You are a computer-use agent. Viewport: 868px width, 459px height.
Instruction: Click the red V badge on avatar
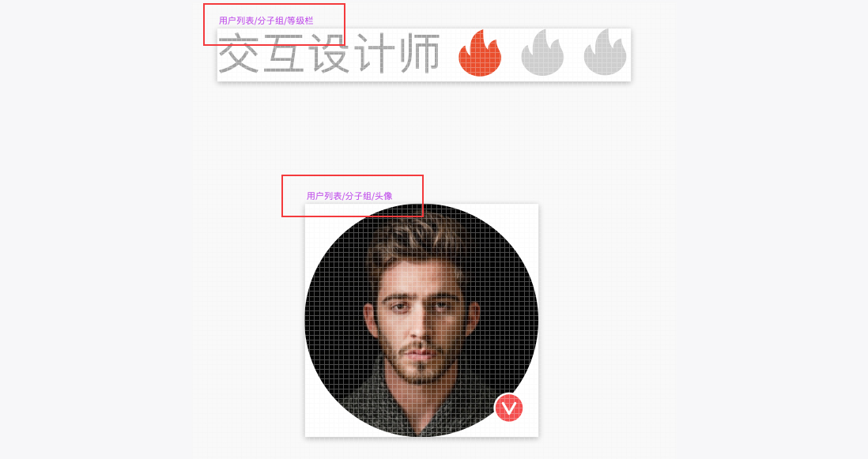(509, 408)
